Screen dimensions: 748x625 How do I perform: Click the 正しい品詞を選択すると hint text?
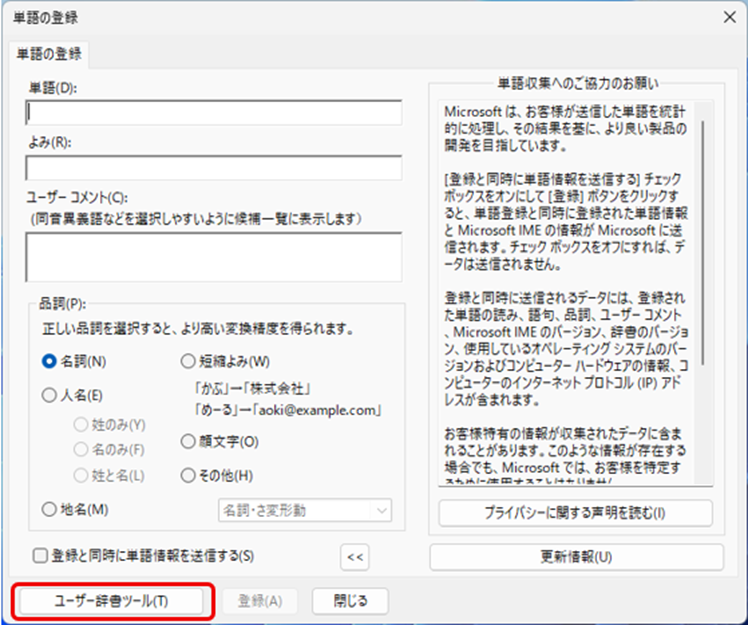pyautogui.click(x=198, y=328)
